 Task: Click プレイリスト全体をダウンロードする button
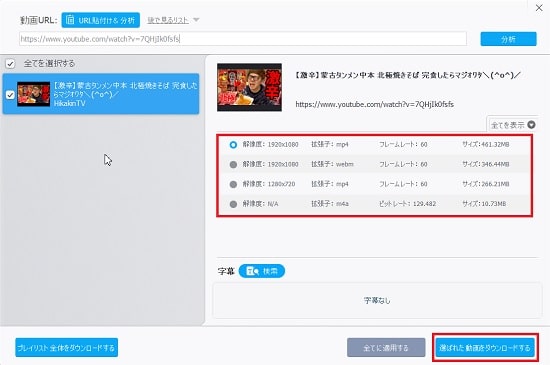coord(67,348)
